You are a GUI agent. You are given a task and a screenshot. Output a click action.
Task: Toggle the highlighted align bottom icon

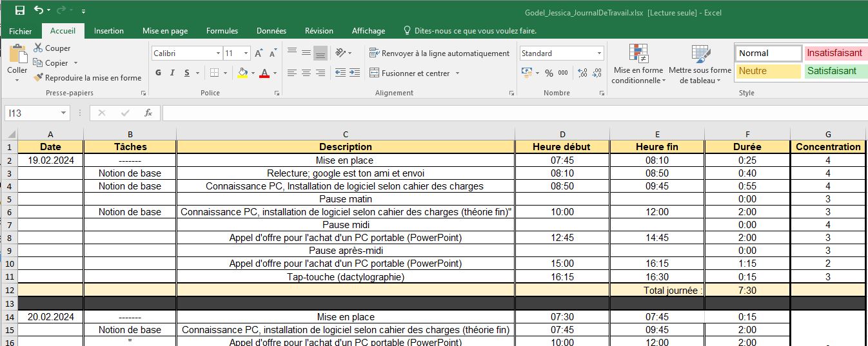pos(321,53)
